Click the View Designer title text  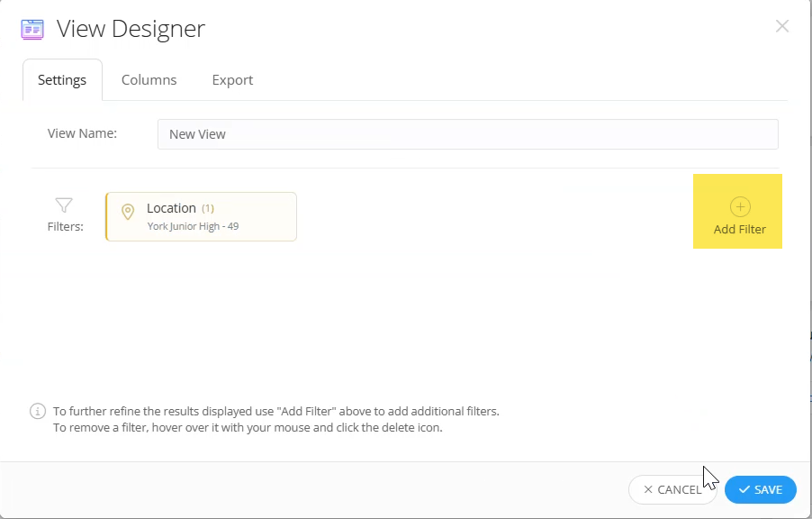click(131, 28)
